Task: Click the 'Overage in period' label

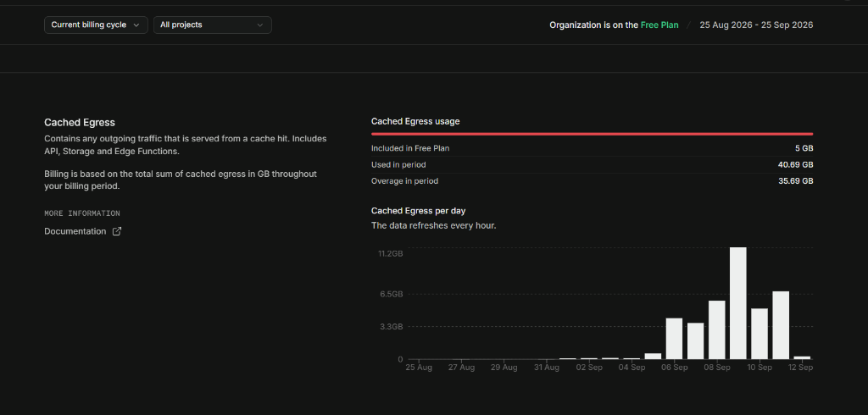Action: 404,181
